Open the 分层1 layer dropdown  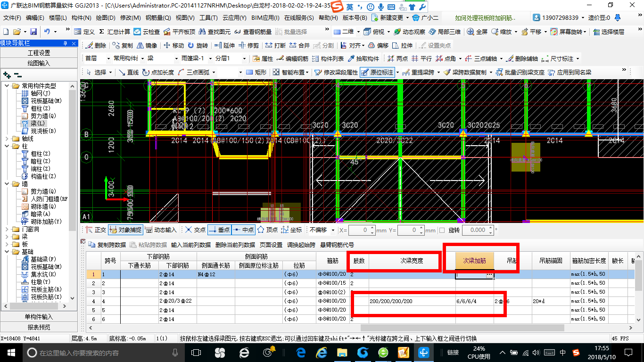(x=244, y=58)
